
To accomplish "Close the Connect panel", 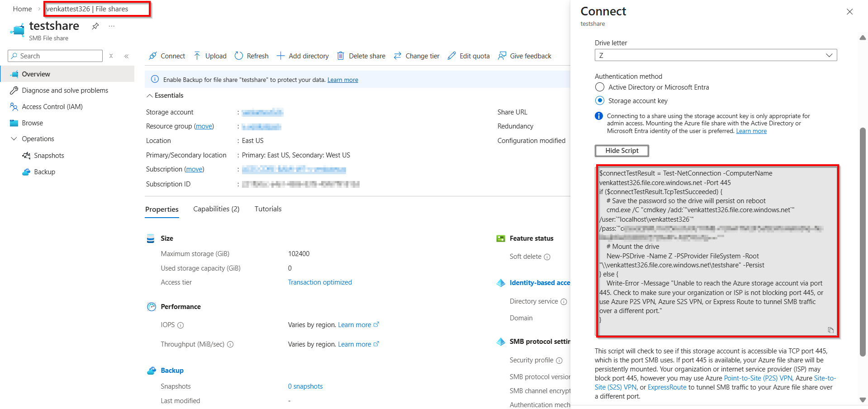I will (x=849, y=12).
